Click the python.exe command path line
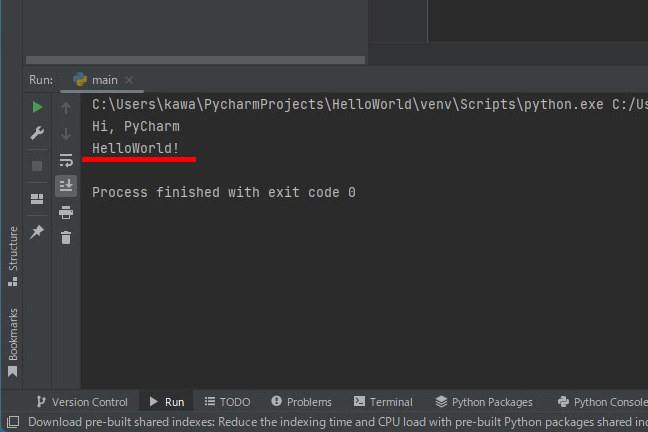The width and height of the screenshot is (648, 432). coord(369,104)
